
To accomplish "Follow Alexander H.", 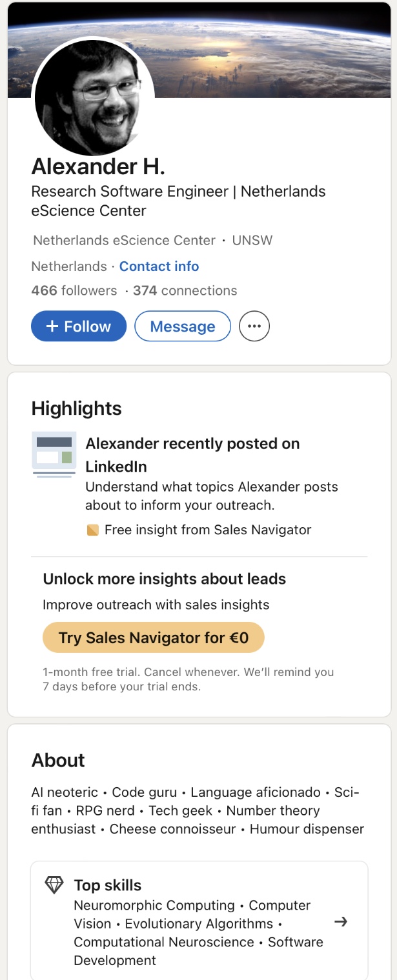I will (x=79, y=326).
